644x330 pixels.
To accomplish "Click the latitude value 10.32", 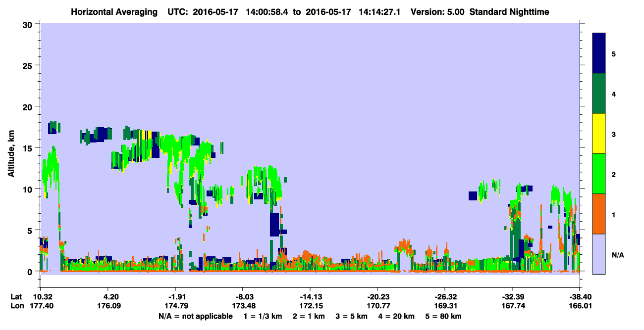I will point(43,297).
